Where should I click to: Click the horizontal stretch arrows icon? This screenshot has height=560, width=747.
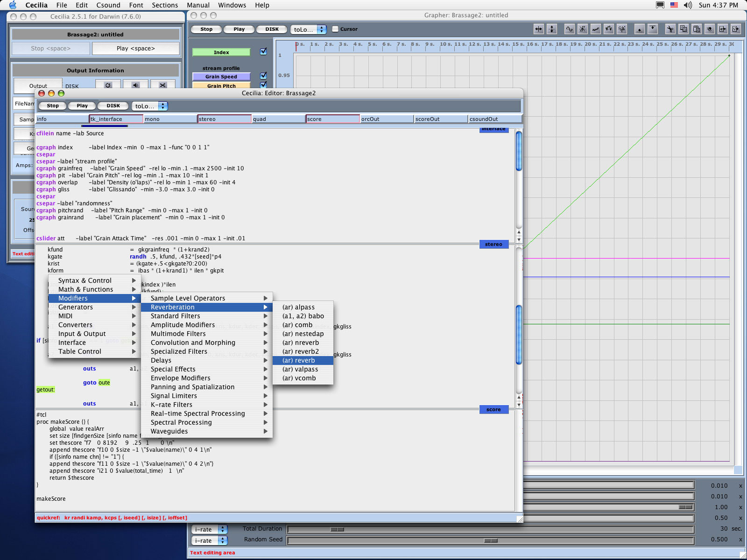539,29
